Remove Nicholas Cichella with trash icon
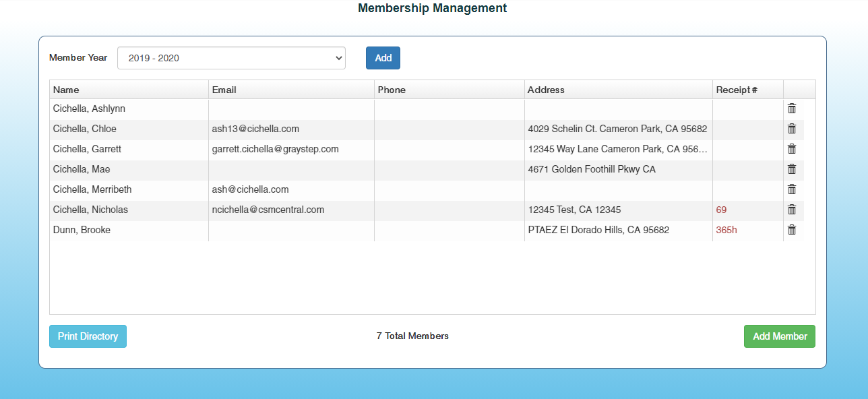The width and height of the screenshot is (868, 399). [x=792, y=210]
